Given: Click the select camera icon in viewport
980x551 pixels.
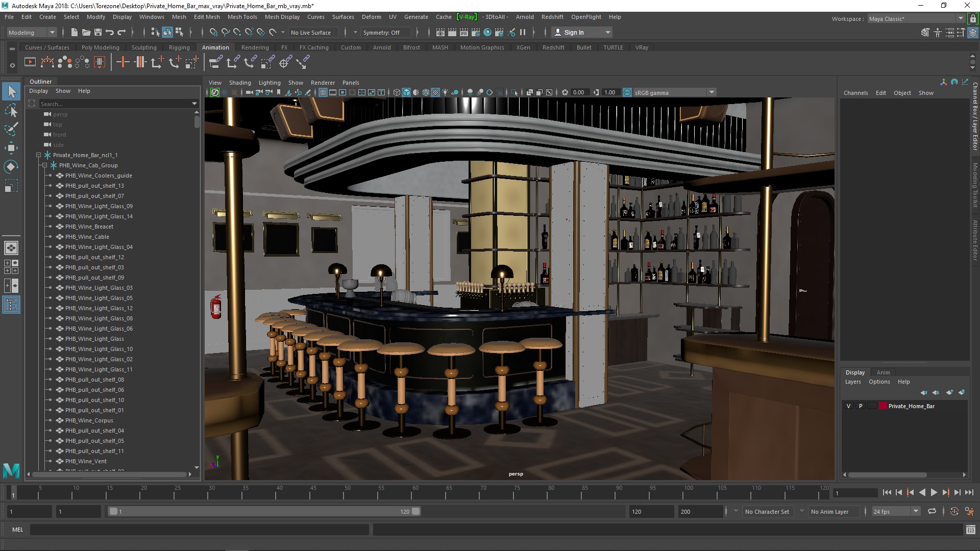Looking at the screenshot, I should (x=249, y=92).
